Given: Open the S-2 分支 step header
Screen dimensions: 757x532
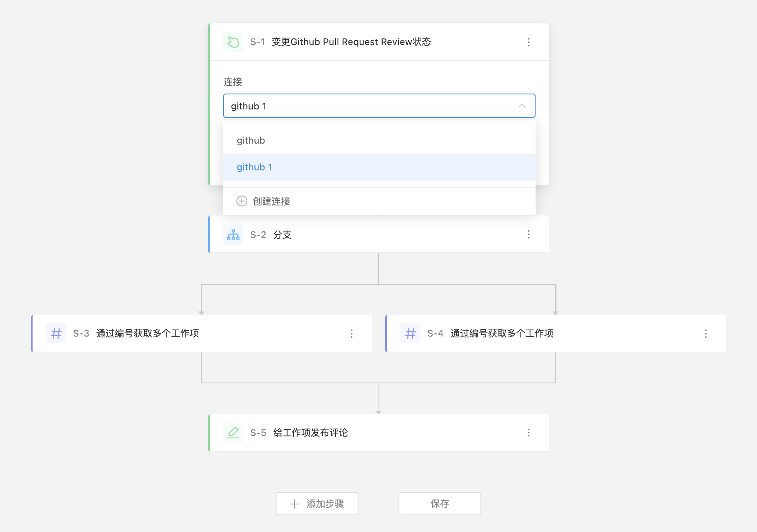Looking at the screenshot, I should [x=379, y=234].
